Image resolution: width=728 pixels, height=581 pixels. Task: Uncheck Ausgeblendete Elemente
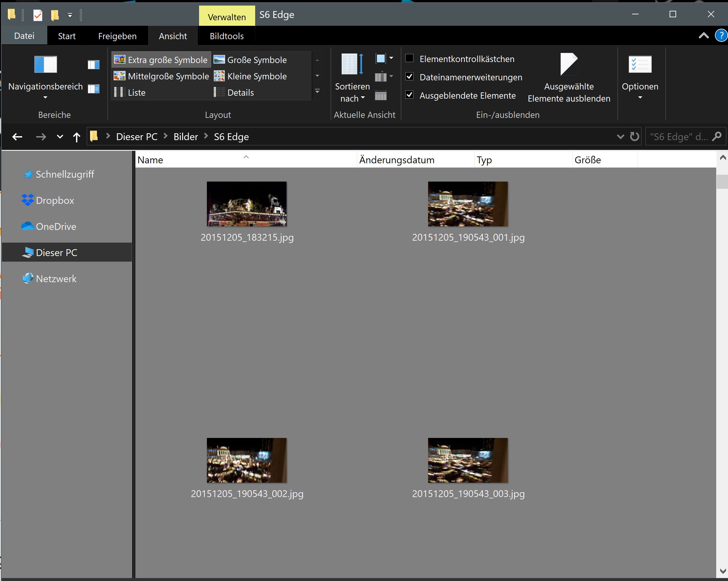coord(409,95)
